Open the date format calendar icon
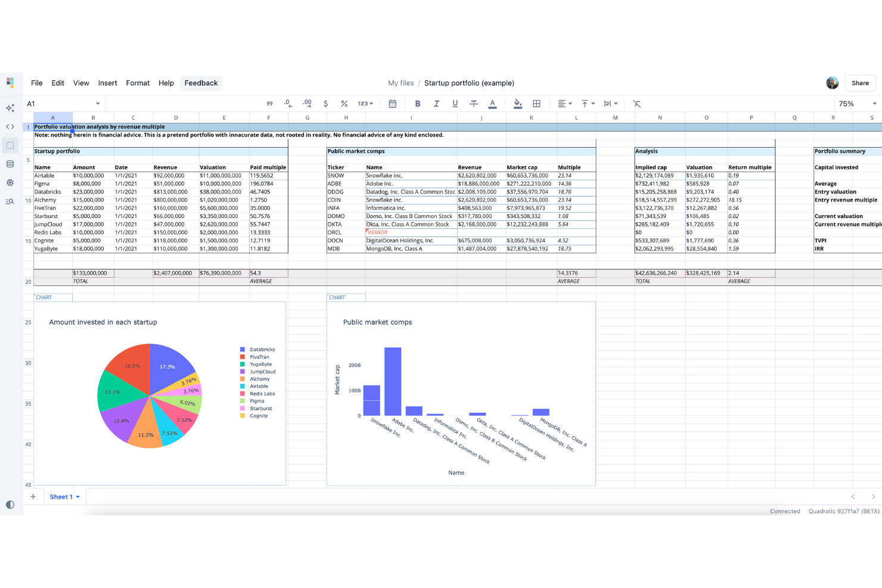882x588 pixels. click(392, 104)
